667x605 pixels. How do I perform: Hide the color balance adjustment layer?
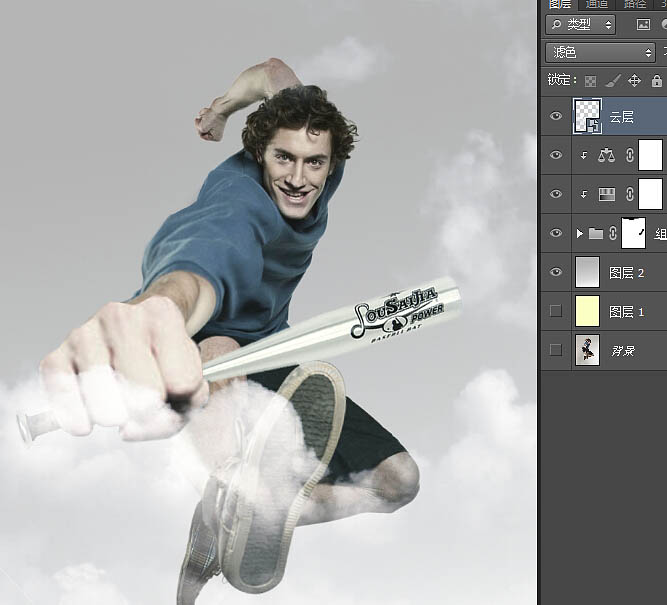point(556,155)
